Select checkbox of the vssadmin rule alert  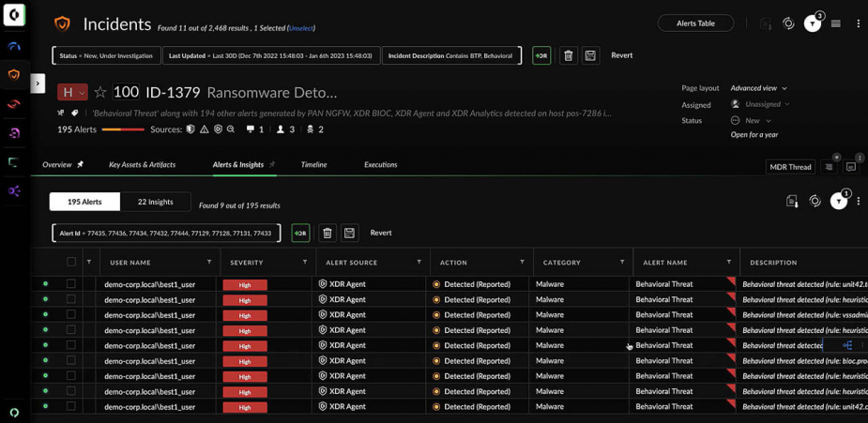(71, 314)
